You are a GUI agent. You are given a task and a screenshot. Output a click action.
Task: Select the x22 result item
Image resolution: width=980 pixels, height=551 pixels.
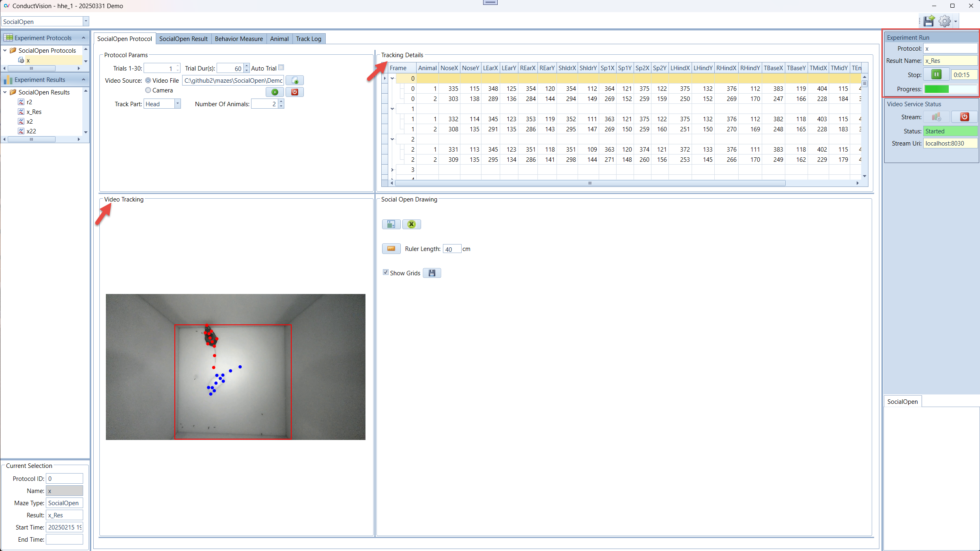(31, 131)
